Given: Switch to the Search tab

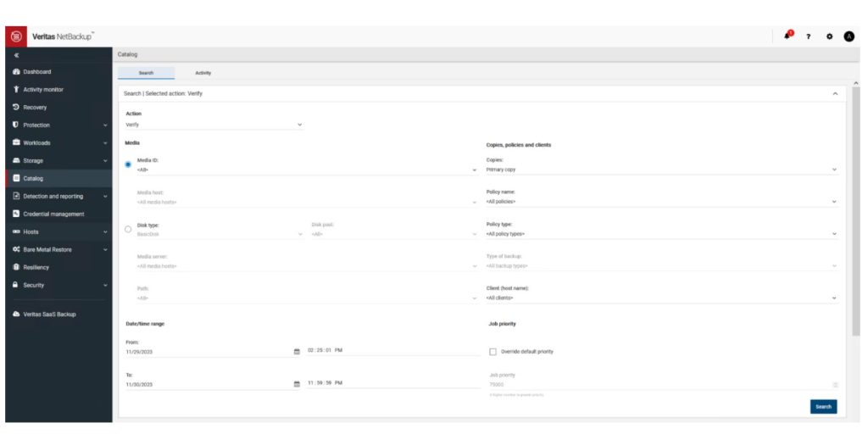Looking at the screenshot, I should pos(146,73).
